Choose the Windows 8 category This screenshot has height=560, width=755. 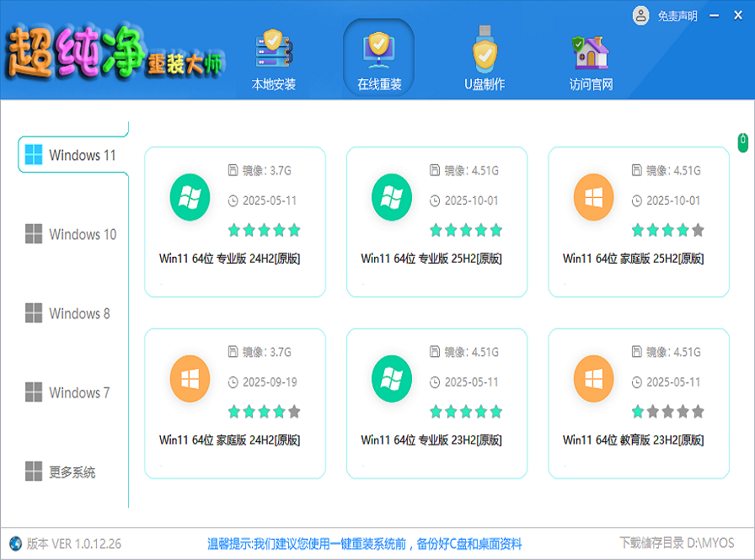point(72,313)
